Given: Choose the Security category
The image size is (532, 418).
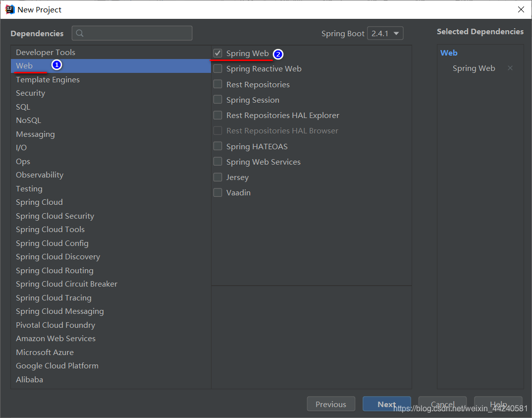Looking at the screenshot, I should pyautogui.click(x=111, y=93).
